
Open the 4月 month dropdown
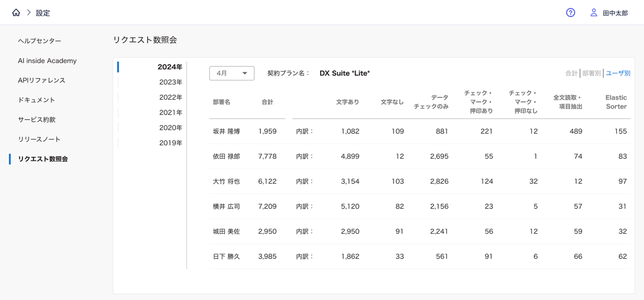pos(232,73)
